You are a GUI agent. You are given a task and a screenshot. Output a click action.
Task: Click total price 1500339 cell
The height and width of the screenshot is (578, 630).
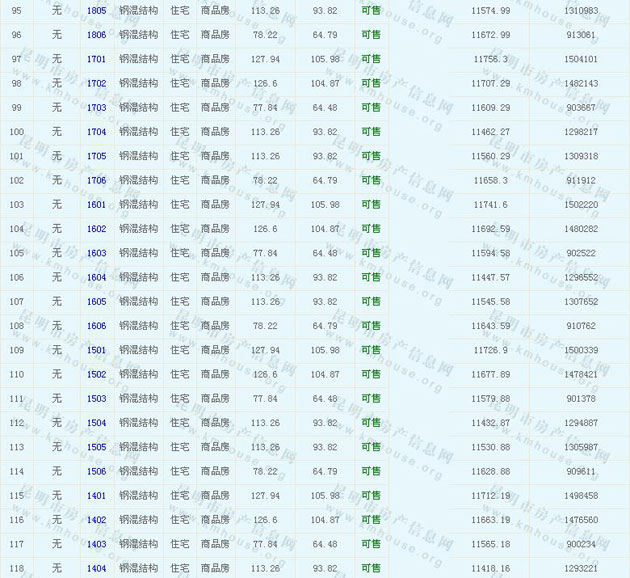click(x=580, y=350)
